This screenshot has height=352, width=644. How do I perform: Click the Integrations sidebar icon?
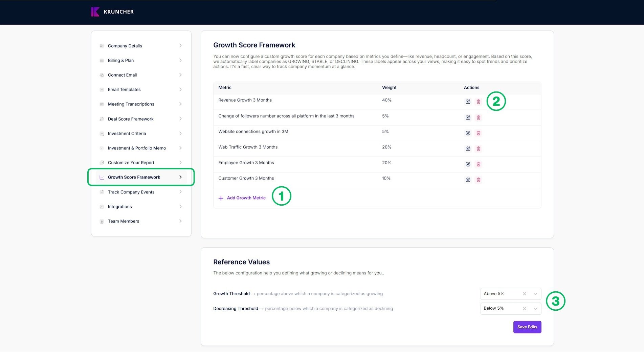[x=102, y=207]
